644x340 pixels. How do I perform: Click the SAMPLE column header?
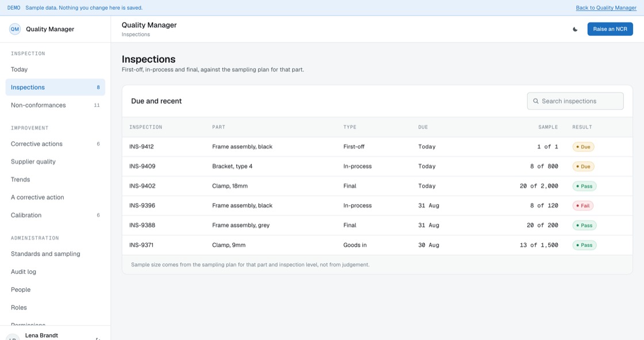coord(548,127)
